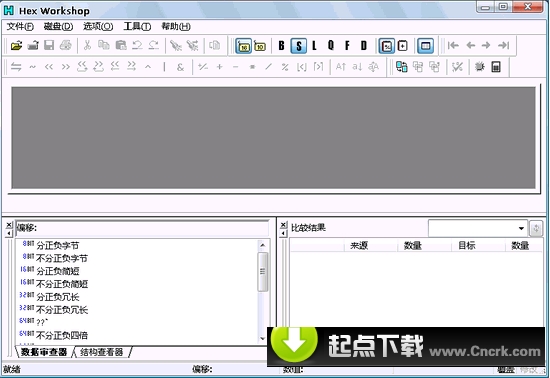Click the up arrow of inspector scrollbar
The image size is (550, 378).
click(262, 245)
